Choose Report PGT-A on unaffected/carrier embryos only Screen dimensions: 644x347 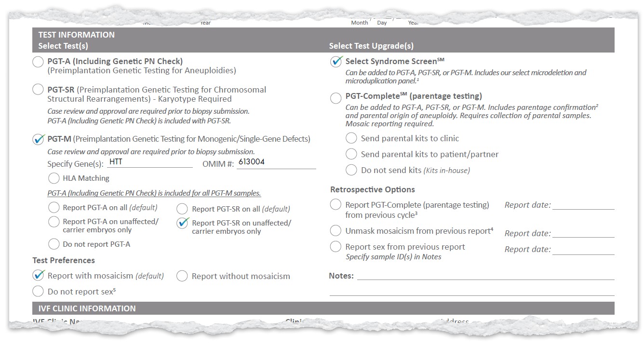coord(54,222)
